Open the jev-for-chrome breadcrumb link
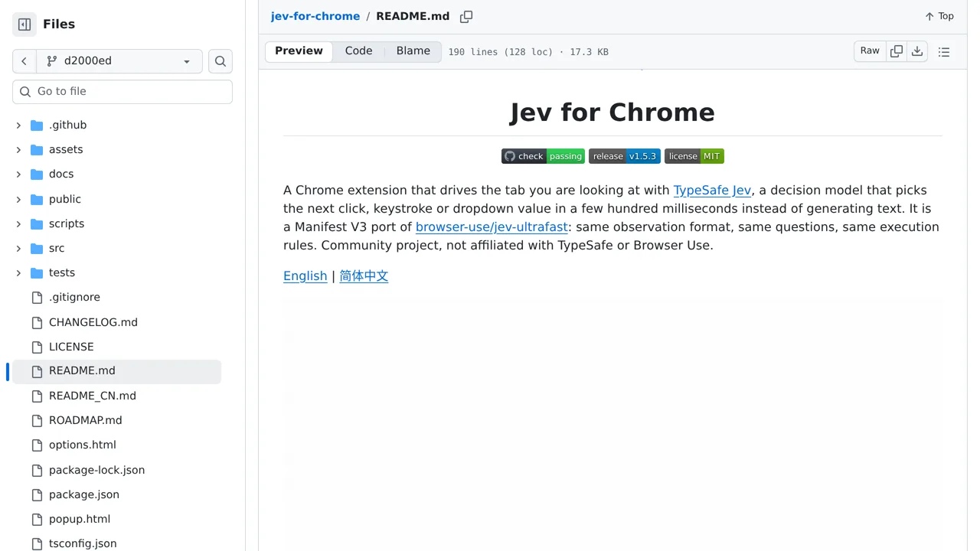980x551 pixels. [315, 16]
